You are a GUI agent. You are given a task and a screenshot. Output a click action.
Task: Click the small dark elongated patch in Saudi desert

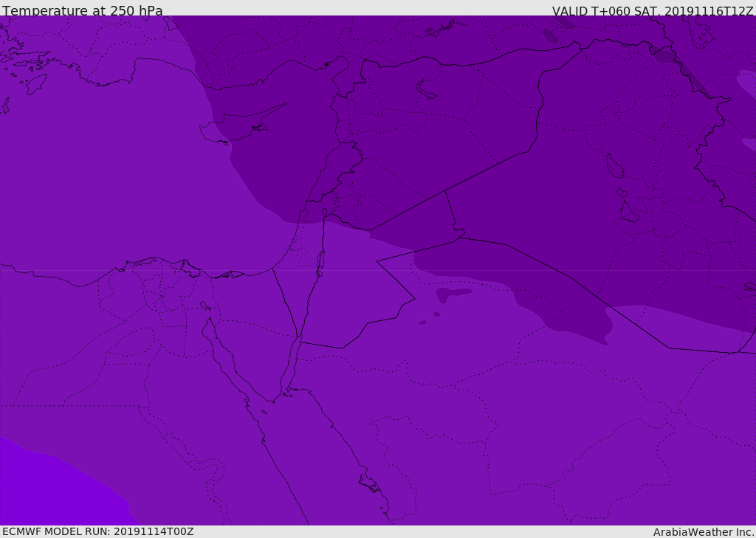coord(453,294)
